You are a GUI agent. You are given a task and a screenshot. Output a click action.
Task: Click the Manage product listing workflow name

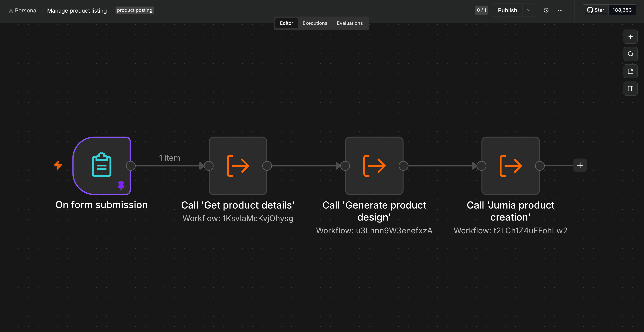tap(77, 10)
